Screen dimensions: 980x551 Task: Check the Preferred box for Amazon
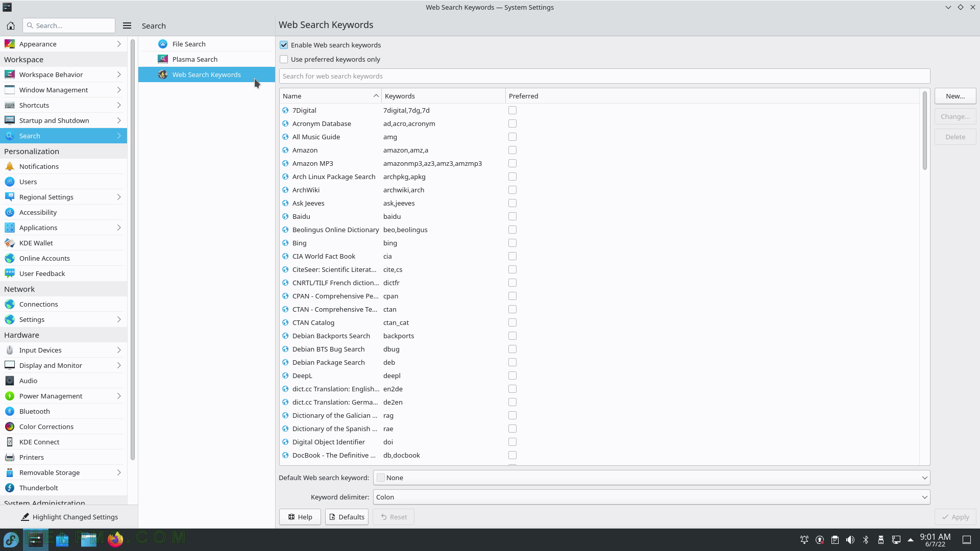point(512,150)
